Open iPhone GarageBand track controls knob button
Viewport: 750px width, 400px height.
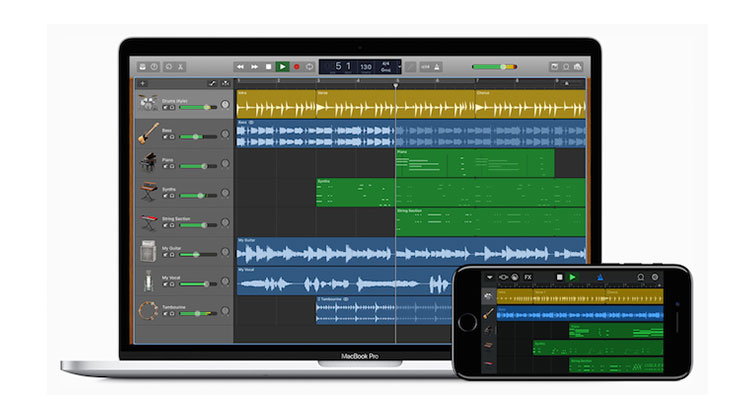[515, 277]
